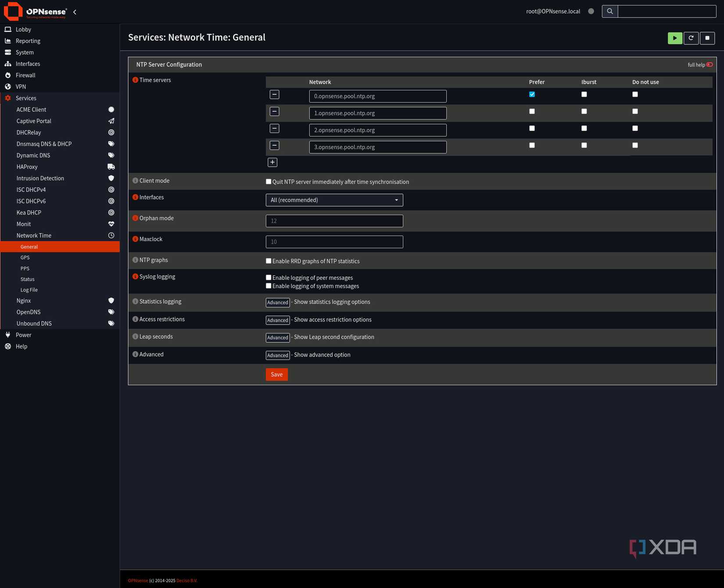This screenshot has width=724, height=588.
Task: Switch to the GPS page under Network Time
Action: tap(25, 257)
